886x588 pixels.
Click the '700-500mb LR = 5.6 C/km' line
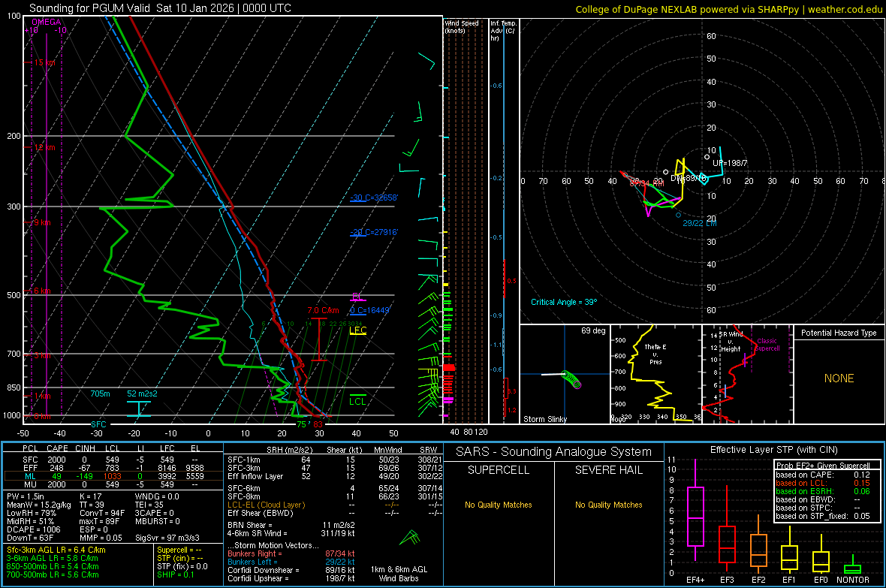click(x=53, y=574)
